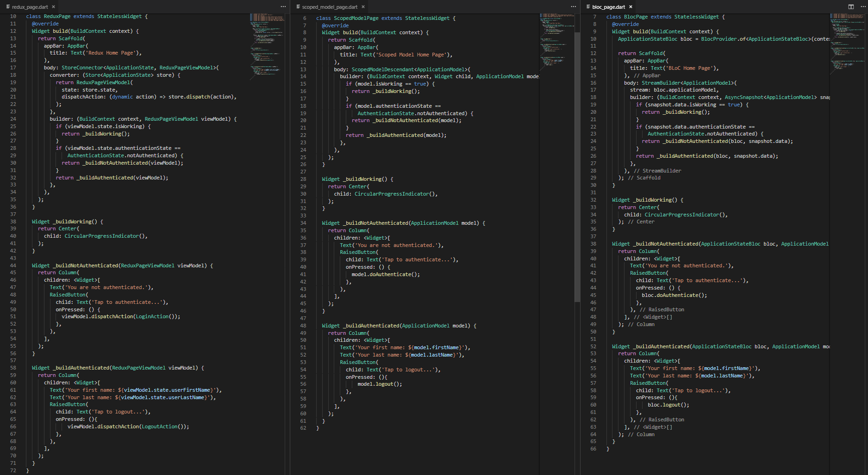Image resolution: width=868 pixels, height=475 pixels.
Task: Close the bloc_page.dart tab
Action: pyautogui.click(x=631, y=7)
